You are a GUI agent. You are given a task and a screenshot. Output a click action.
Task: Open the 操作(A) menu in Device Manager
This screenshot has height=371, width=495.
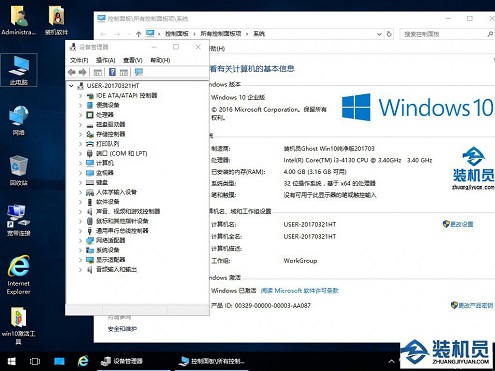click(105, 60)
